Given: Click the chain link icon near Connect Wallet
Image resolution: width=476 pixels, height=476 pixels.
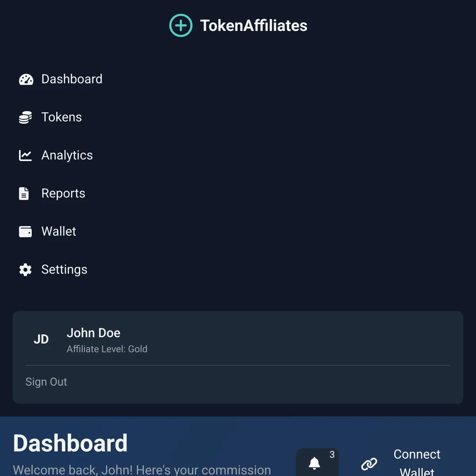Looking at the screenshot, I should [369, 463].
